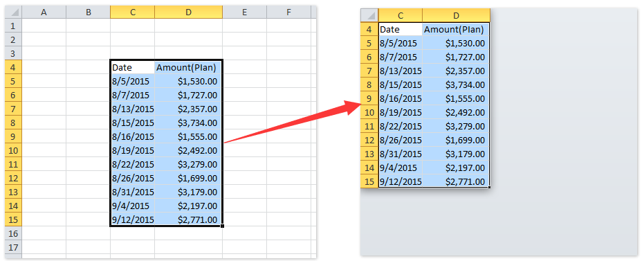Select row 13 header in full worksheet
This screenshot has width=644, height=261.
click(13, 192)
